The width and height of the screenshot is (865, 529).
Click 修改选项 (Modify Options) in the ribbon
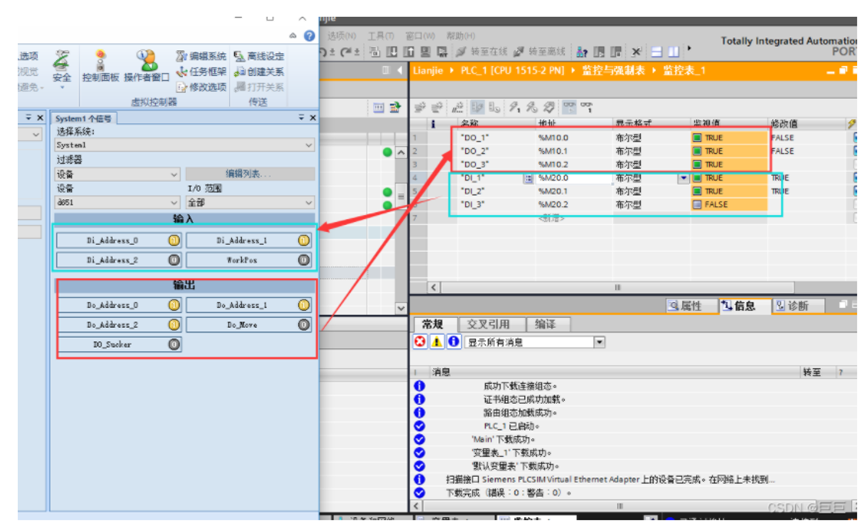tap(201, 87)
